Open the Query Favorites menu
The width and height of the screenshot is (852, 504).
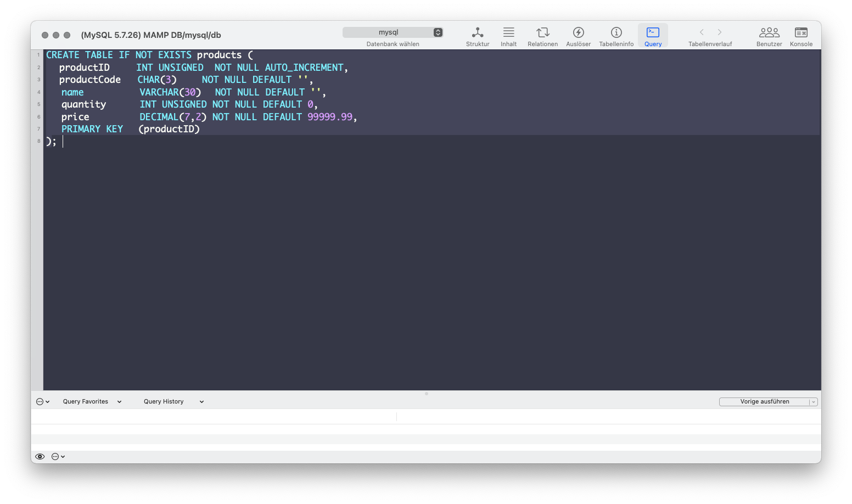[92, 401]
